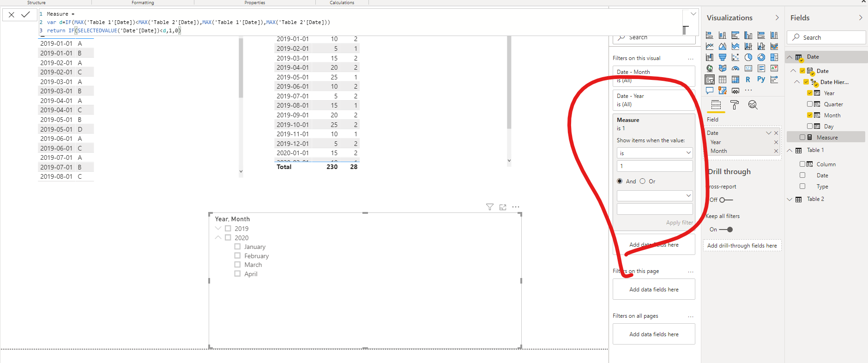Choose the Matrix visualization icon
This screenshot has height=363, width=868.
coord(735,79)
